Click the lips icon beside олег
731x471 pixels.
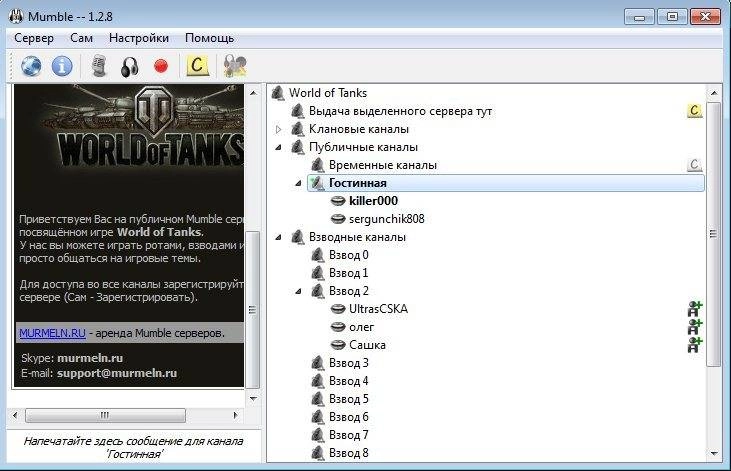pos(338,327)
